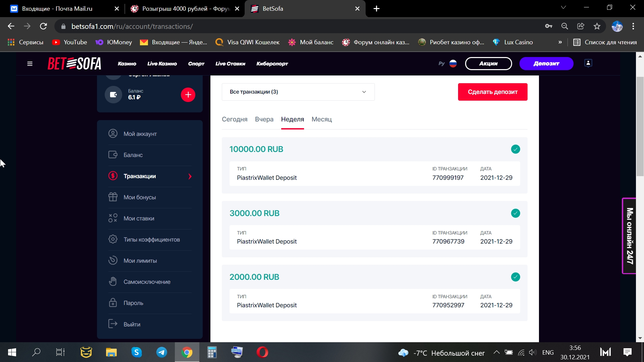Image resolution: width=644 pixels, height=362 pixels.
Task: Open Telegram from the taskbar
Action: pos(162,352)
